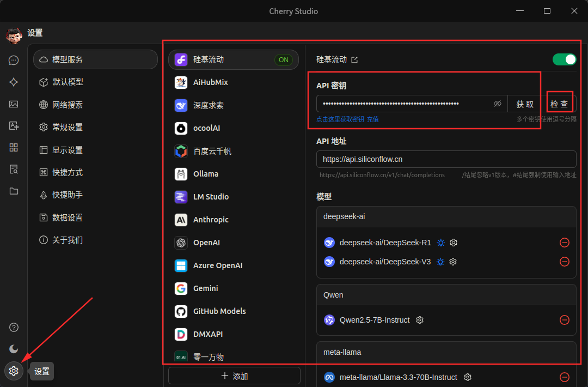The width and height of the screenshot is (588, 387).
Task: Open settings for Qwen2.5-7B-Instruct model
Action: point(420,320)
